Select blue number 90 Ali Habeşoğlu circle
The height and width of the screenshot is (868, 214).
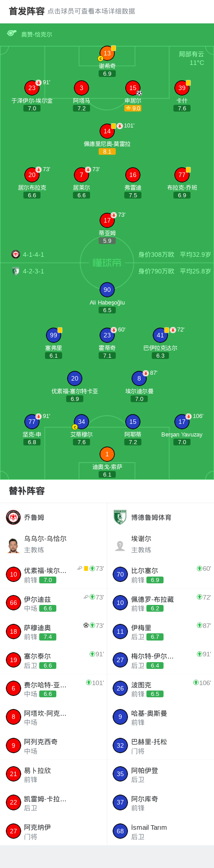tap(107, 290)
